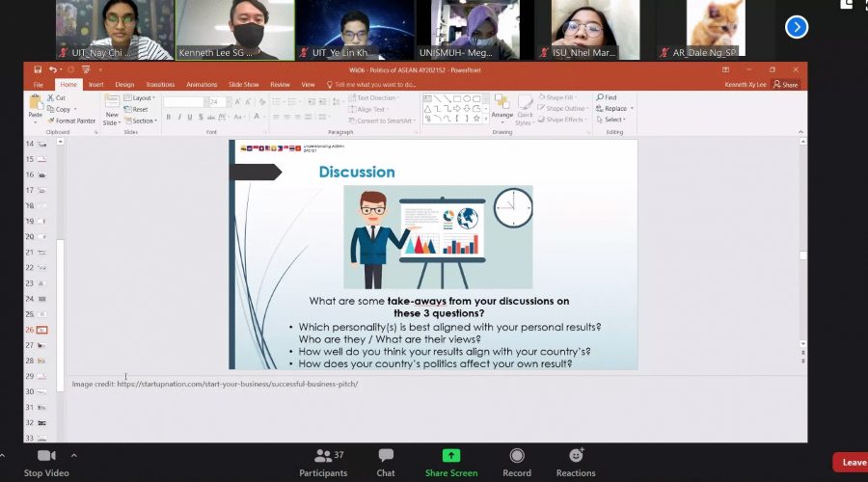The height and width of the screenshot is (482, 868).
Task: Stop video with the camera icon
Action: click(45, 456)
